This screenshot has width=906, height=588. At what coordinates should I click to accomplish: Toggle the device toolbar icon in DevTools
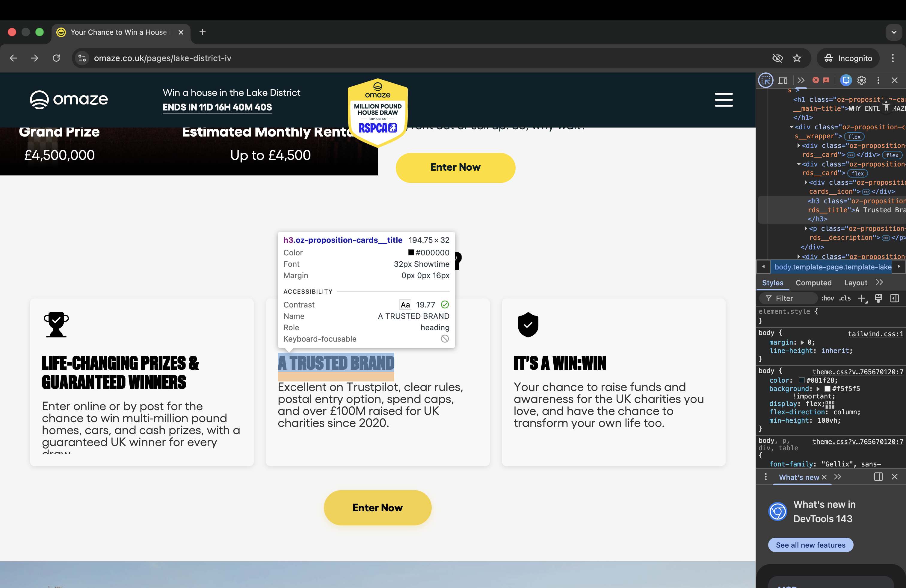click(x=783, y=80)
